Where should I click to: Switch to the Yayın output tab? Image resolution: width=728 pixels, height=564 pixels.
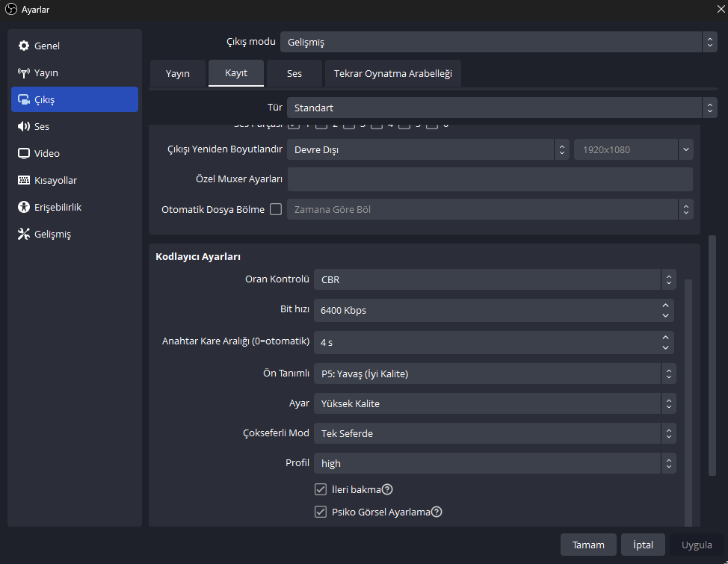177,74
